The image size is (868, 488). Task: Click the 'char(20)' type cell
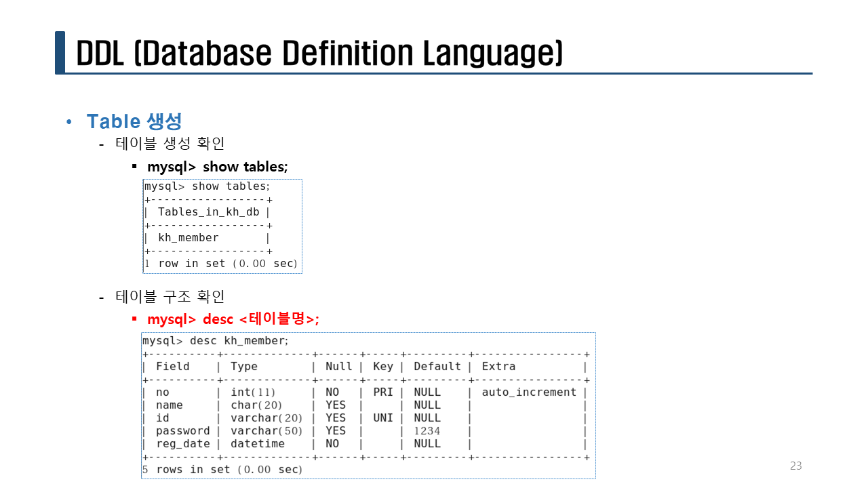pyautogui.click(x=256, y=405)
